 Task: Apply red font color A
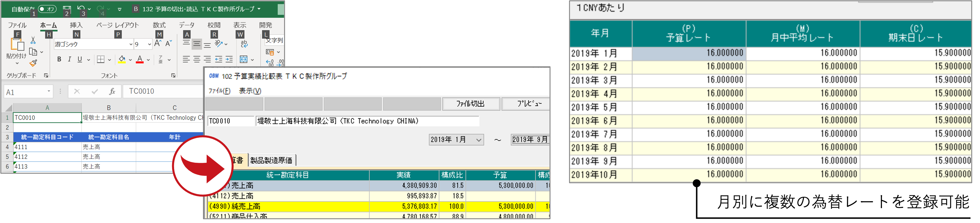[x=140, y=59]
